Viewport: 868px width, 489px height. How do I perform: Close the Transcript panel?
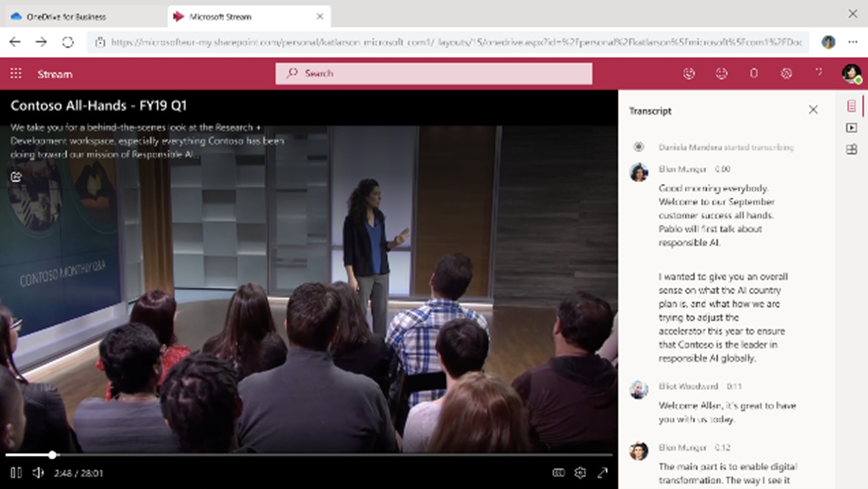[x=813, y=110]
